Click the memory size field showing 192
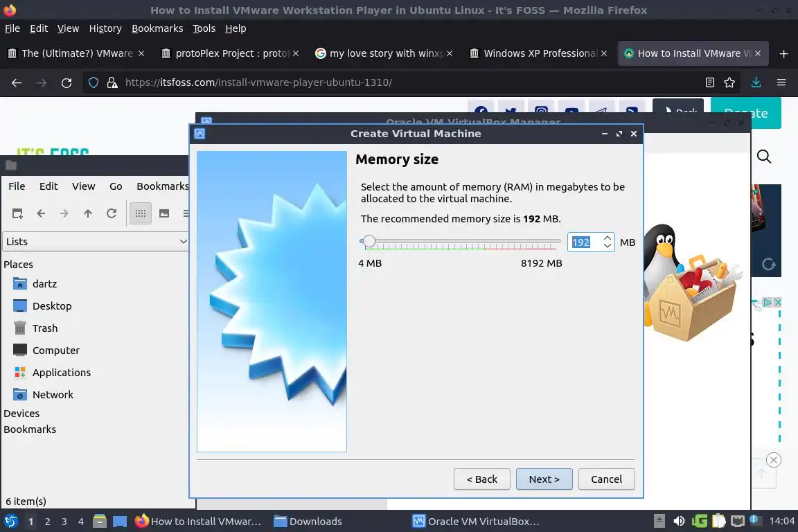798x532 pixels. coord(585,242)
